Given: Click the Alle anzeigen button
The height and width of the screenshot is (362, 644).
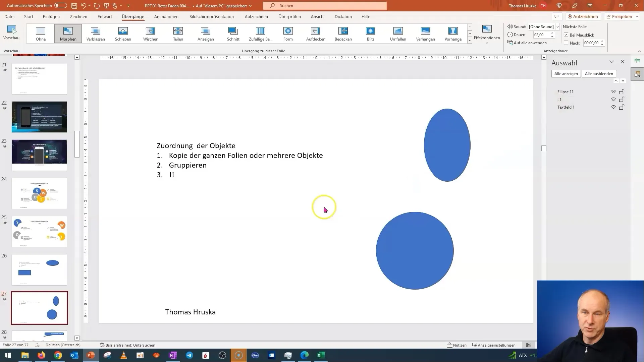Looking at the screenshot, I should 566,74.
